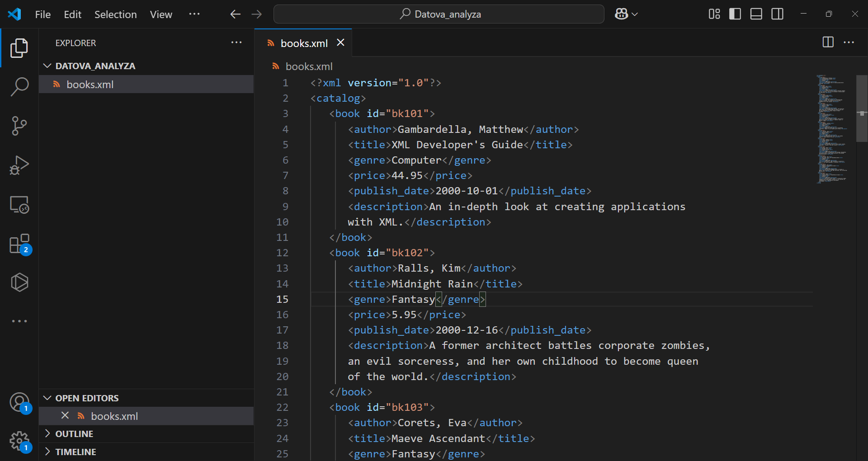Viewport: 868px width, 461px height.
Task: Select books.xml under Open Editors
Action: coord(146,416)
